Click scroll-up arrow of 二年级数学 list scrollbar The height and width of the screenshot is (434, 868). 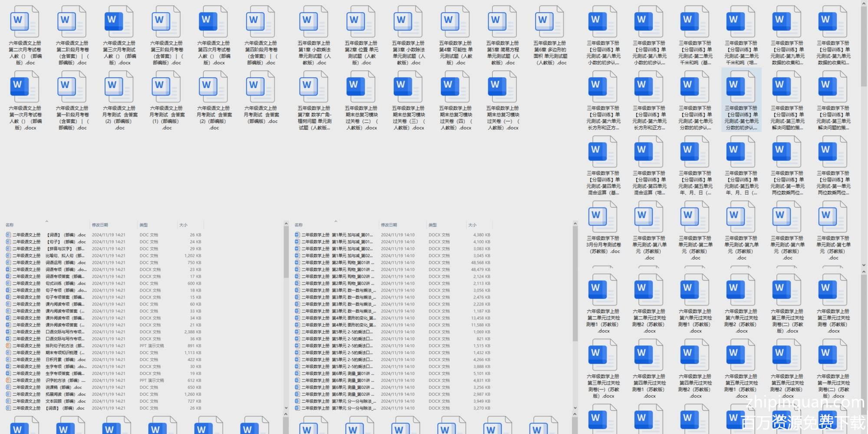tap(575, 224)
